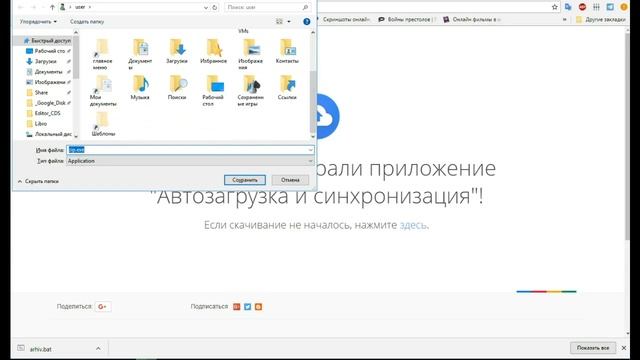Open the Музыка folder
Screen dimensions: 640x360
coord(140,88)
